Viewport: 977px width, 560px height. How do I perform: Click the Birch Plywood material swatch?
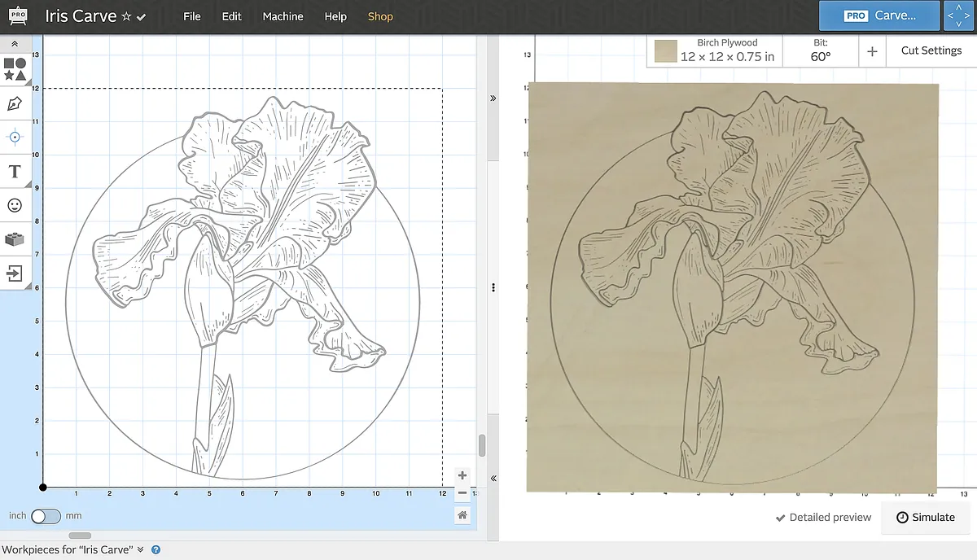[x=666, y=52]
